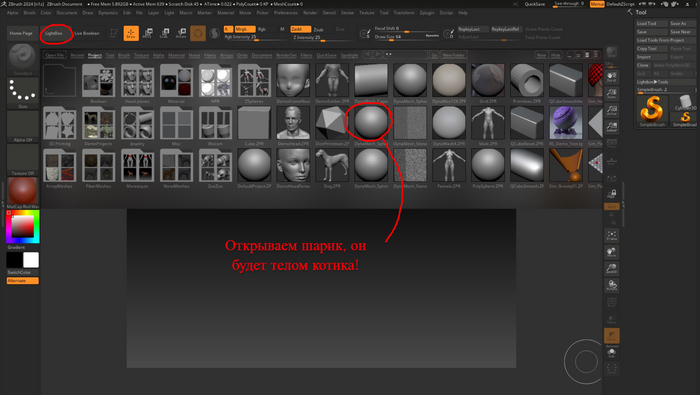Go to previous LightBox page arrow
The width and height of the screenshot is (700, 395).
click(367, 54)
